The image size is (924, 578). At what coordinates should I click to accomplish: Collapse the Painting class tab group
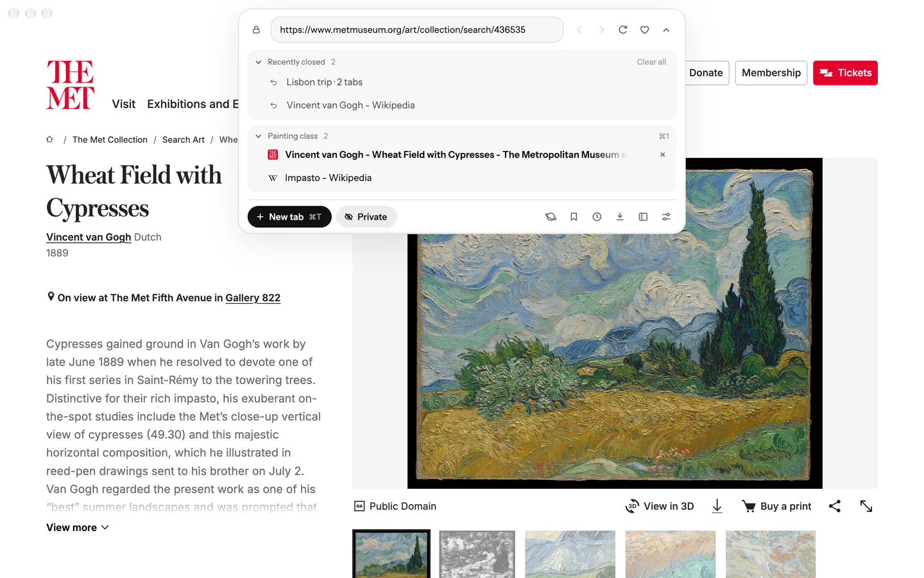coord(258,136)
